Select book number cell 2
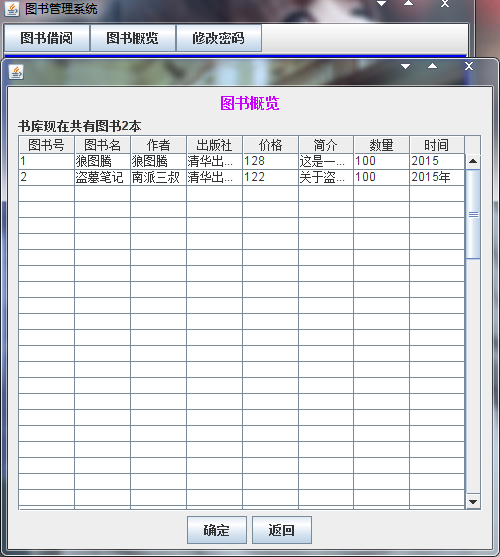 click(x=47, y=177)
